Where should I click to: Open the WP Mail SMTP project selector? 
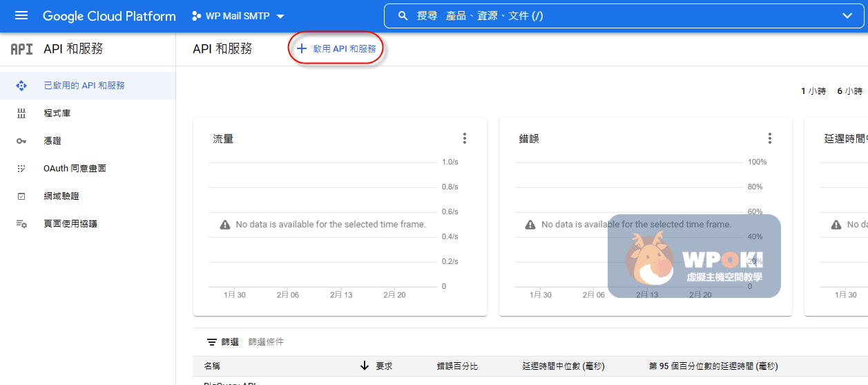click(238, 16)
